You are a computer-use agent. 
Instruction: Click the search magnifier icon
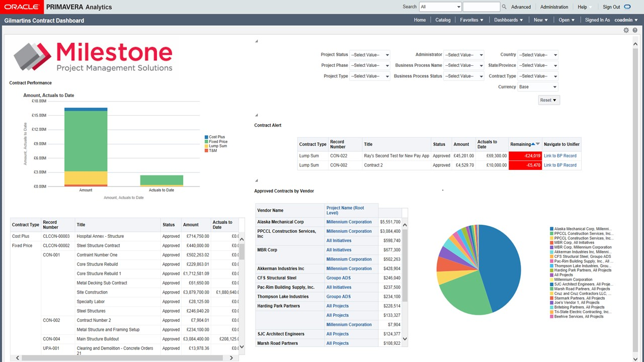pyautogui.click(x=504, y=7)
